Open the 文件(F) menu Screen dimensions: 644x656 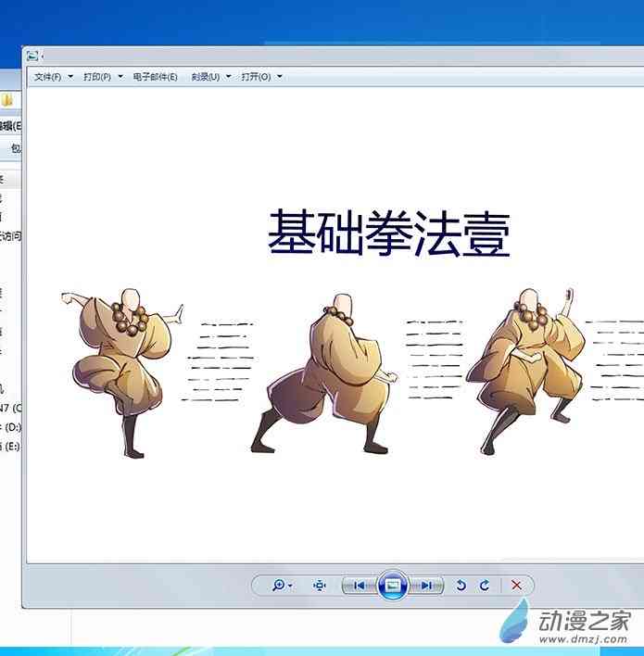coord(47,77)
